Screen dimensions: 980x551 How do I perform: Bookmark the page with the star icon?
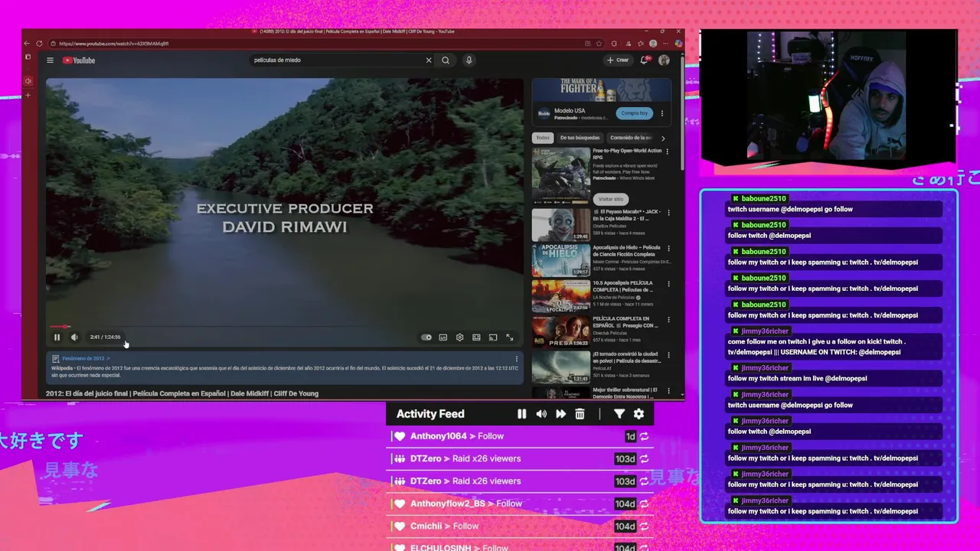tap(599, 44)
